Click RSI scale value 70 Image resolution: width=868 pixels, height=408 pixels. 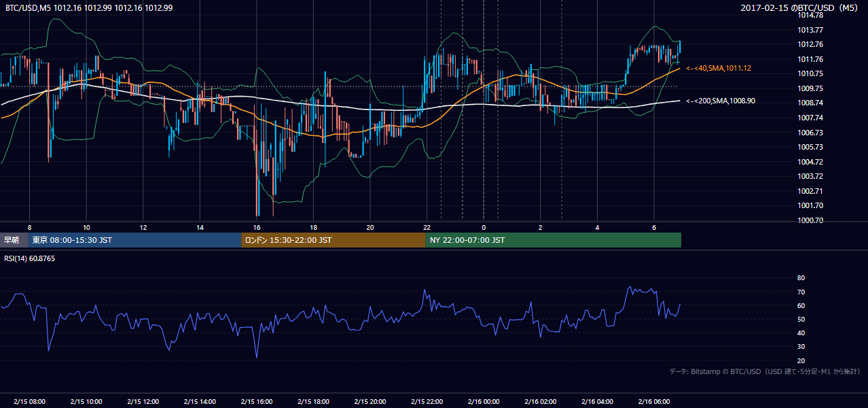point(801,292)
